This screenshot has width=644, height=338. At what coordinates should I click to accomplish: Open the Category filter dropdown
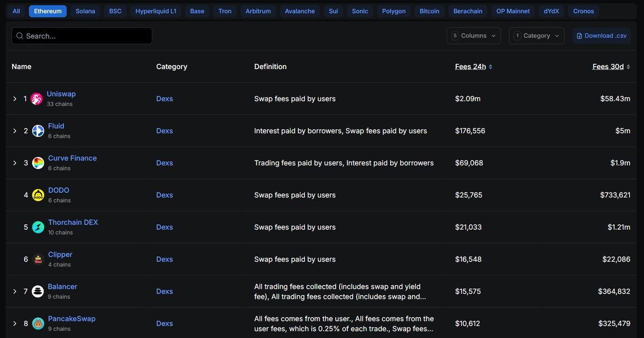tap(536, 36)
